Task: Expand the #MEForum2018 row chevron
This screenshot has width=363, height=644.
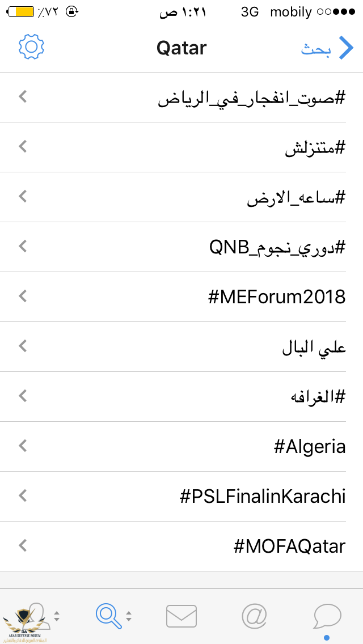Action: coord(23,296)
